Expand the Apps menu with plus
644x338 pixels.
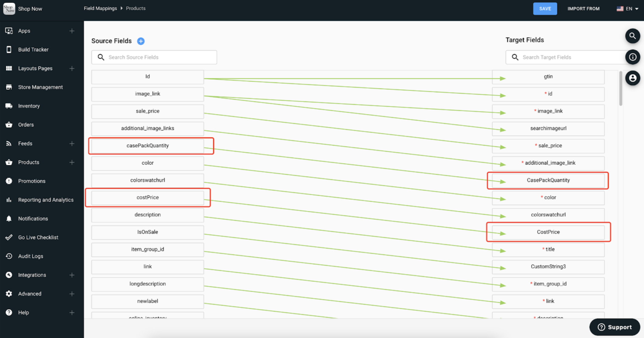coord(72,31)
